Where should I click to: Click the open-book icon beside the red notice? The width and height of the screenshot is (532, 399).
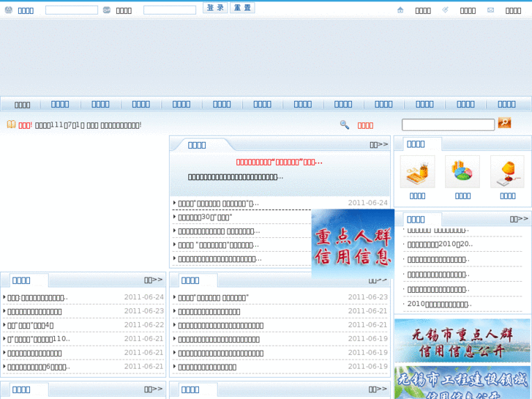(x=11, y=124)
